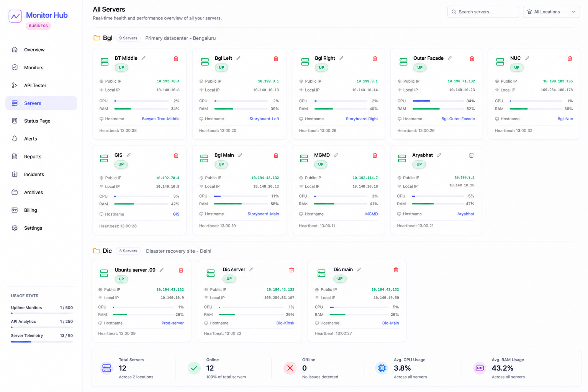Click Bgl Main RAM usage bar

(240, 204)
